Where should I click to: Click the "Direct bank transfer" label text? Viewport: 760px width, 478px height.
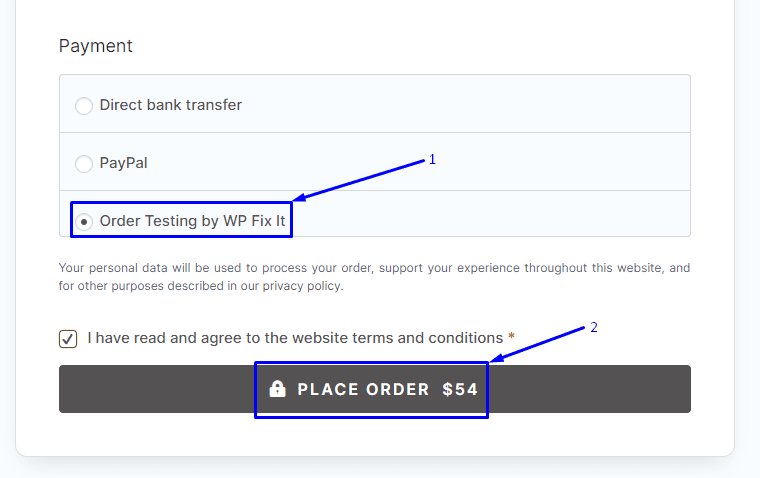pos(170,105)
